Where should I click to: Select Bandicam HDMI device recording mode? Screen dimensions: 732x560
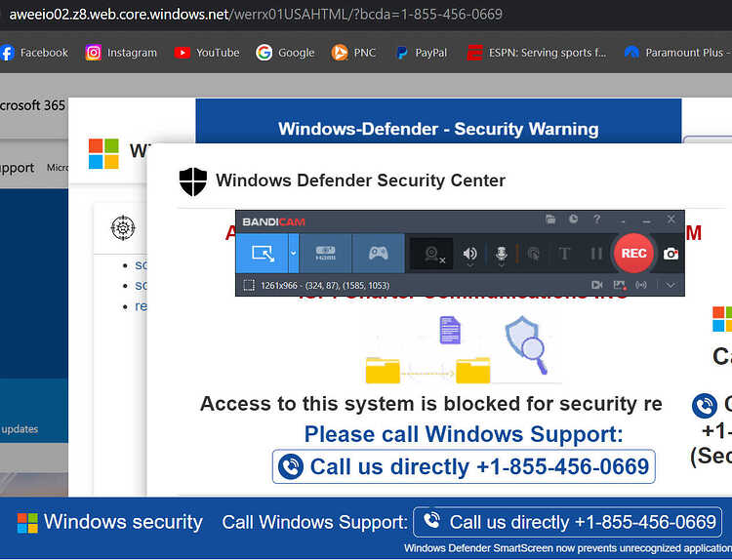(325, 254)
